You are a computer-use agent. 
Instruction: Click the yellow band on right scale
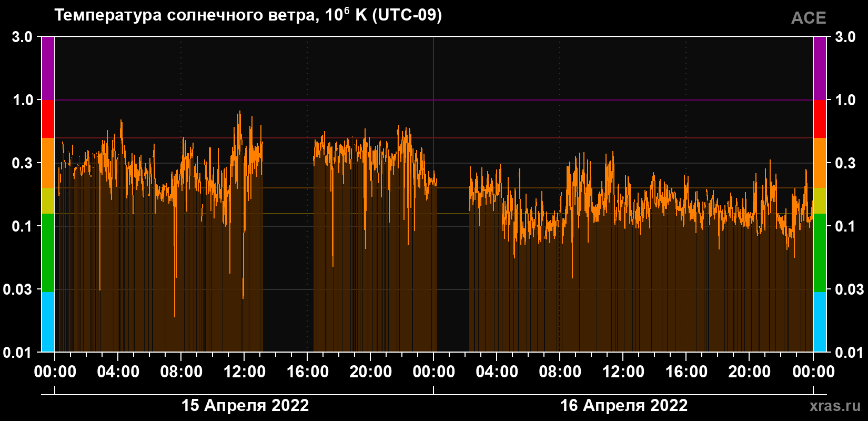click(x=820, y=201)
